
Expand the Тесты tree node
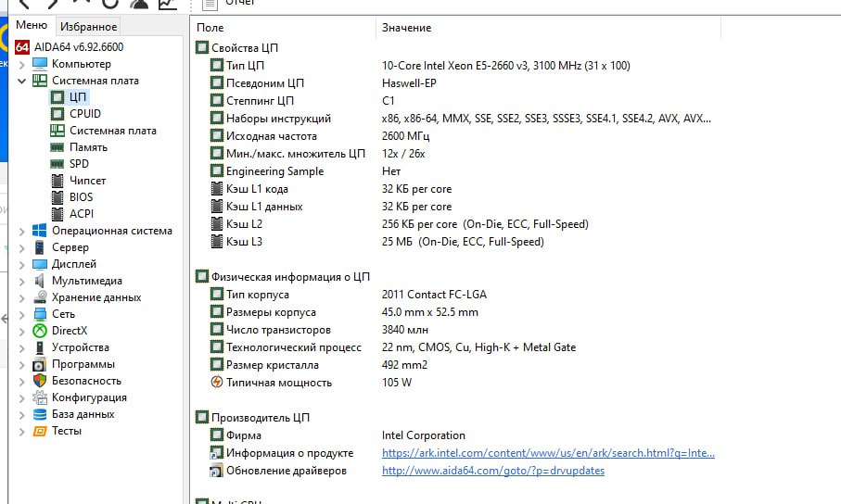tap(22, 432)
